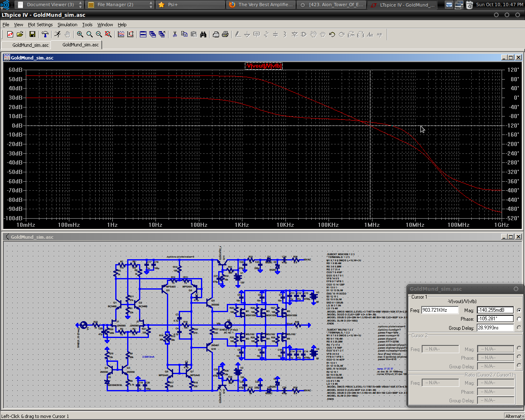Image resolution: width=525 pixels, height=420 pixels.
Task: Click the New Schematic toolbar icon
Action: point(10,34)
